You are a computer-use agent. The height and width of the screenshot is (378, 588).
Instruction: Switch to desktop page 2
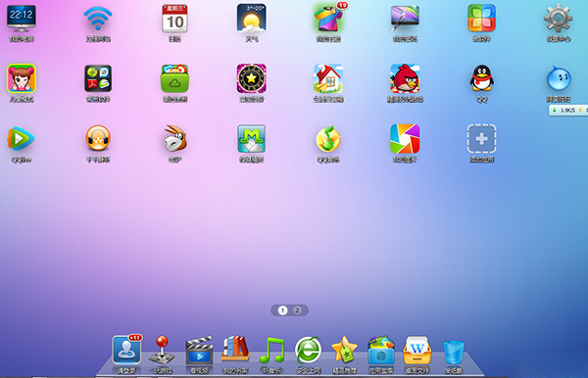tap(297, 310)
